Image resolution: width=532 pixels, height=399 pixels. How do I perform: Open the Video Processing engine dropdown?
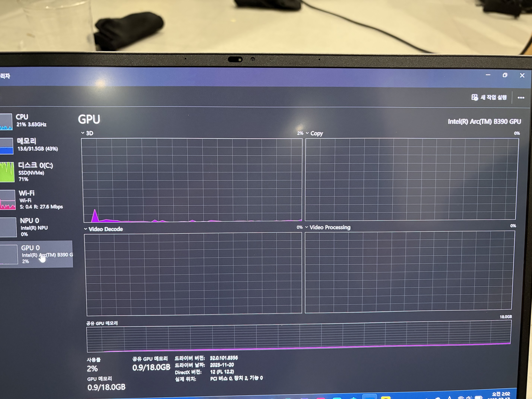click(328, 227)
